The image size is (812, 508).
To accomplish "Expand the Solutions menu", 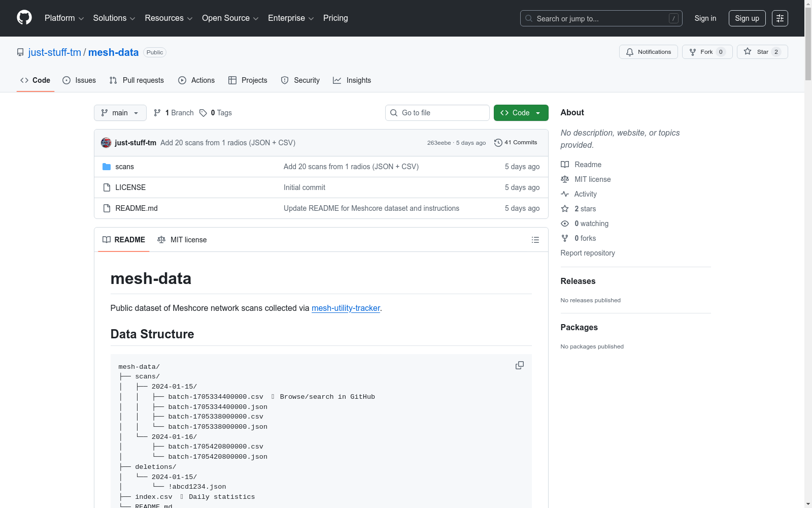I will point(114,18).
